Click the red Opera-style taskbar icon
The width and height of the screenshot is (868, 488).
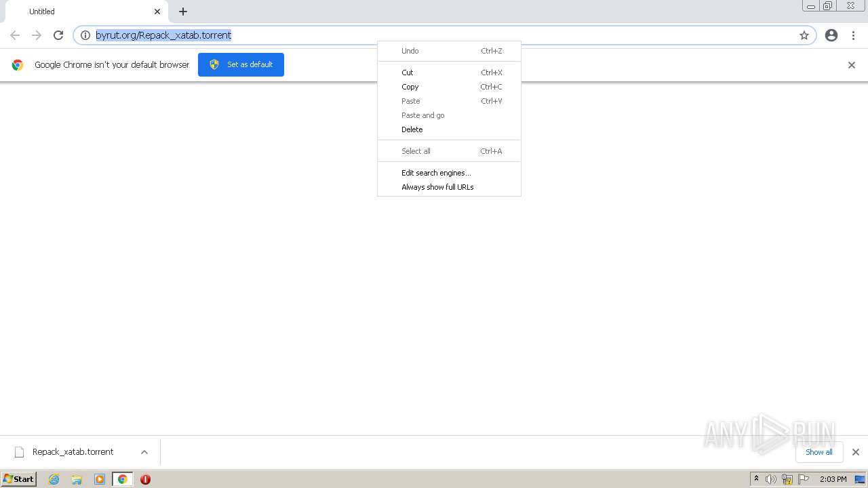pos(145,479)
